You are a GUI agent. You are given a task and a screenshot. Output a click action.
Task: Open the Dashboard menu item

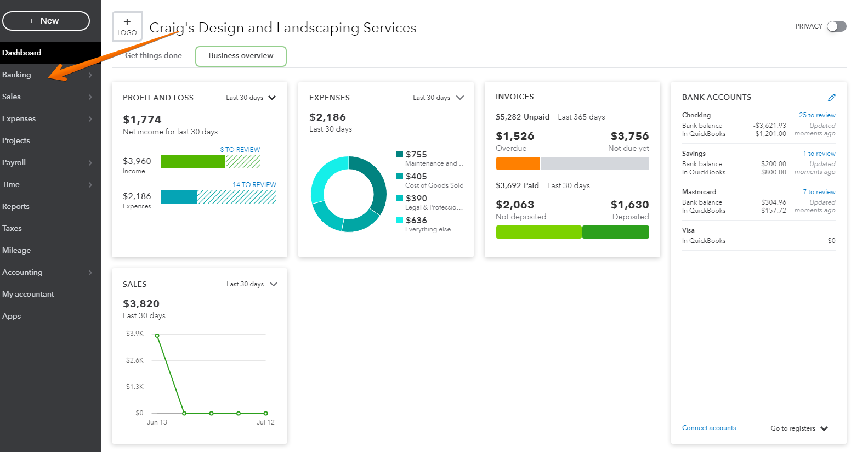click(50, 53)
